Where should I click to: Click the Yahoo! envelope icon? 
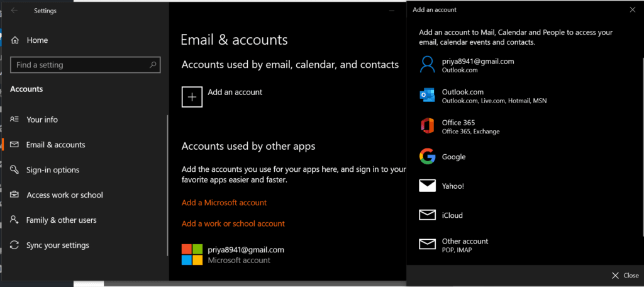click(x=427, y=186)
